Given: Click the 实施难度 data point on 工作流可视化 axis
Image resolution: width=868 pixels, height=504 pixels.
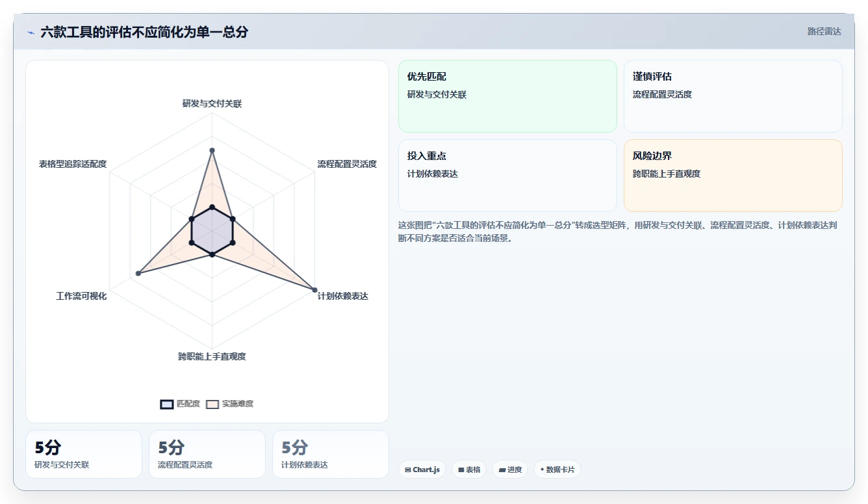Looking at the screenshot, I should pyautogui.click(x=138, y=273).
